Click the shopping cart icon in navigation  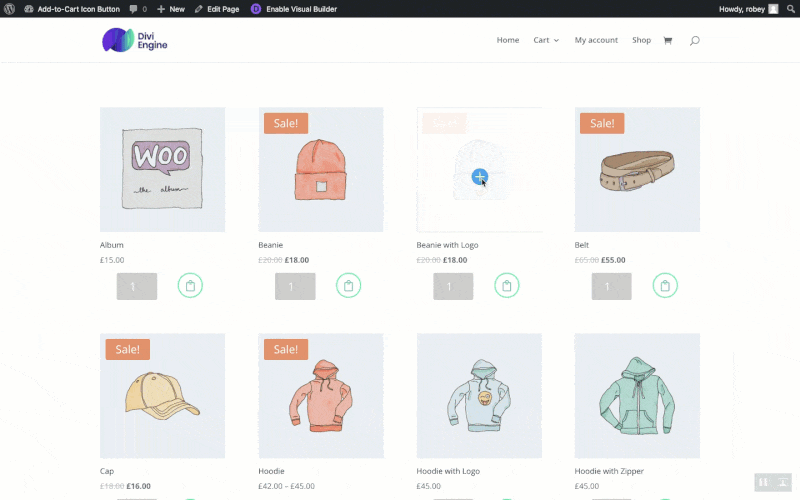[667, 40]
